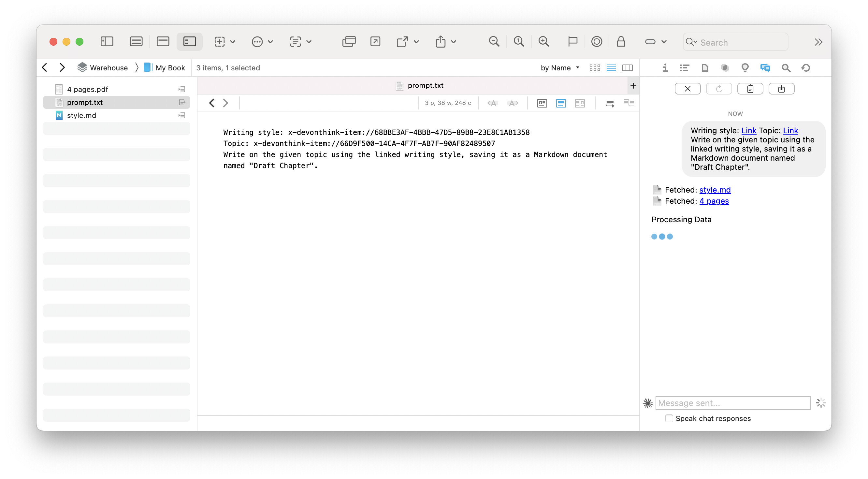This screenshot has width=868, height=479.
Task: Switch to columns view mode
Action: 628,68
